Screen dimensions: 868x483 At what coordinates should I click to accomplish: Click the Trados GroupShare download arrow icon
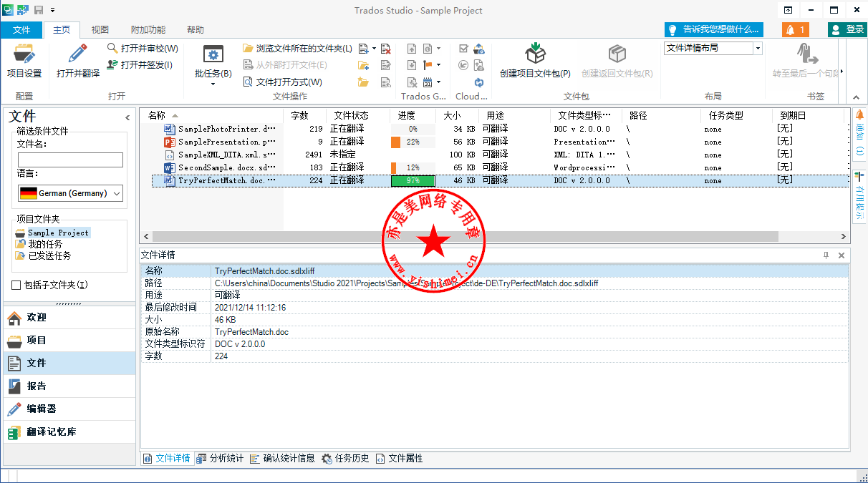pyautogui.click(x=412, y=65)
